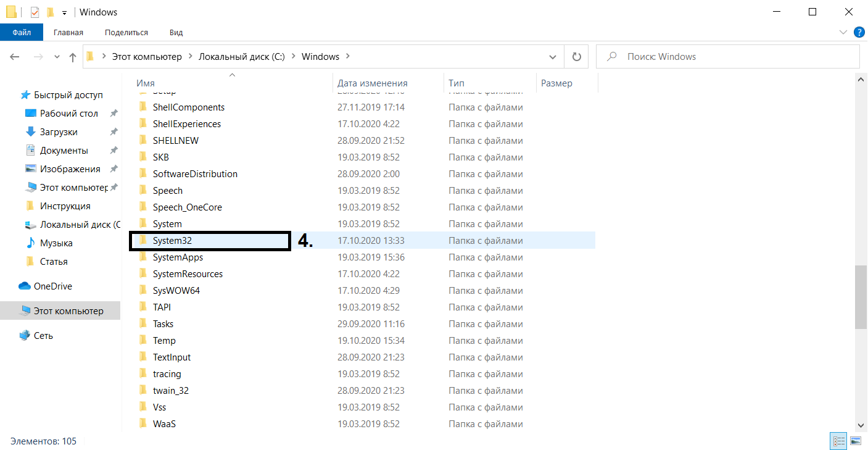Open Документы in sidebar
Image resolution: width=868 pixels, height=450 pixels.
click(64, 151)
